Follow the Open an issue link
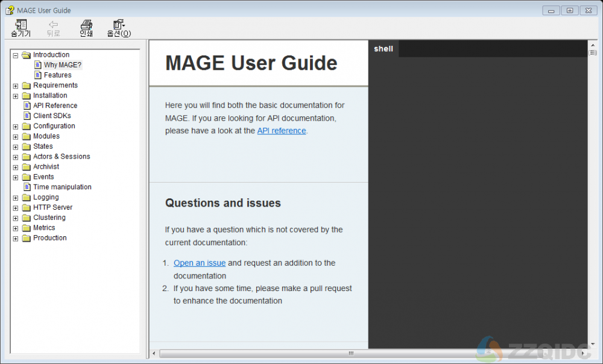Image resolution: width=603 pixels, height=364 pixels. 200,263
